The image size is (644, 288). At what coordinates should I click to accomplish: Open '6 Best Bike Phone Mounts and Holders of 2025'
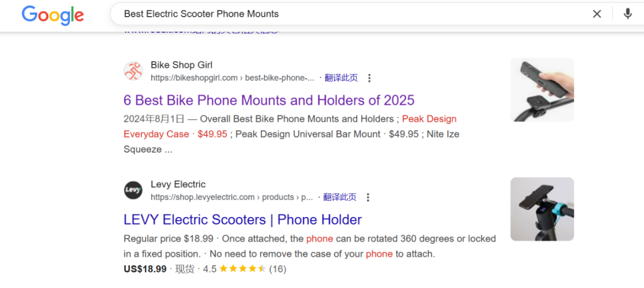(269, 100)
